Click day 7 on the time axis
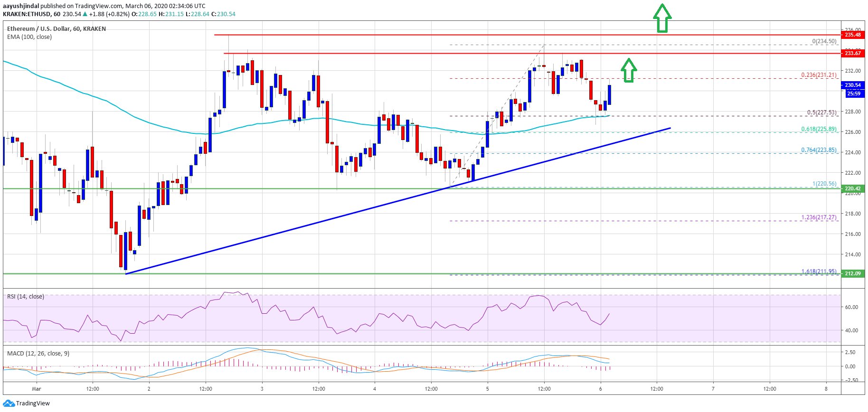 tap(713, 389)
